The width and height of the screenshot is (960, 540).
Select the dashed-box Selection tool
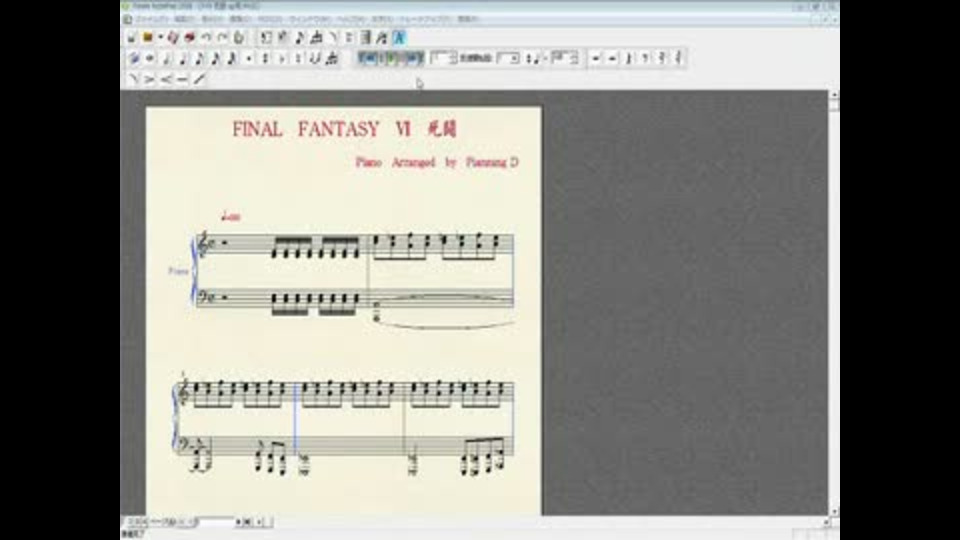pos(266,38)
